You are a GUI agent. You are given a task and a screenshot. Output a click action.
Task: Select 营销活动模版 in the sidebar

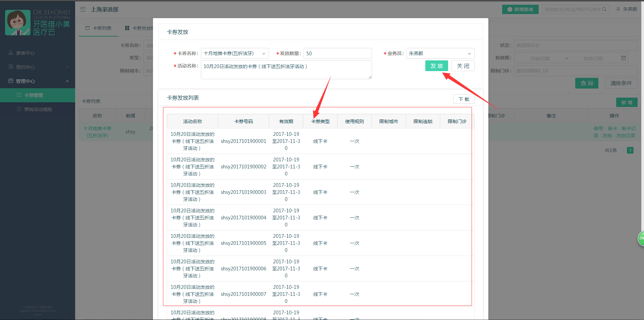38,109
